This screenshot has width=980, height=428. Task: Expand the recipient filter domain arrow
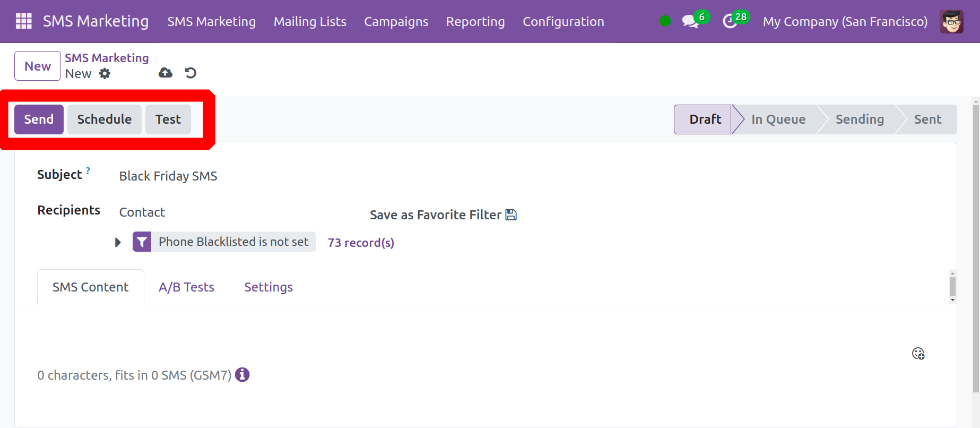click(x=118, y=243)
